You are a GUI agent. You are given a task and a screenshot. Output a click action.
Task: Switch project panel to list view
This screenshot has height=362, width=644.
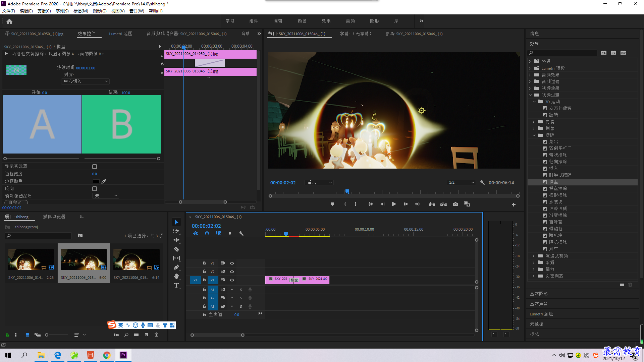tap(17, 335)
